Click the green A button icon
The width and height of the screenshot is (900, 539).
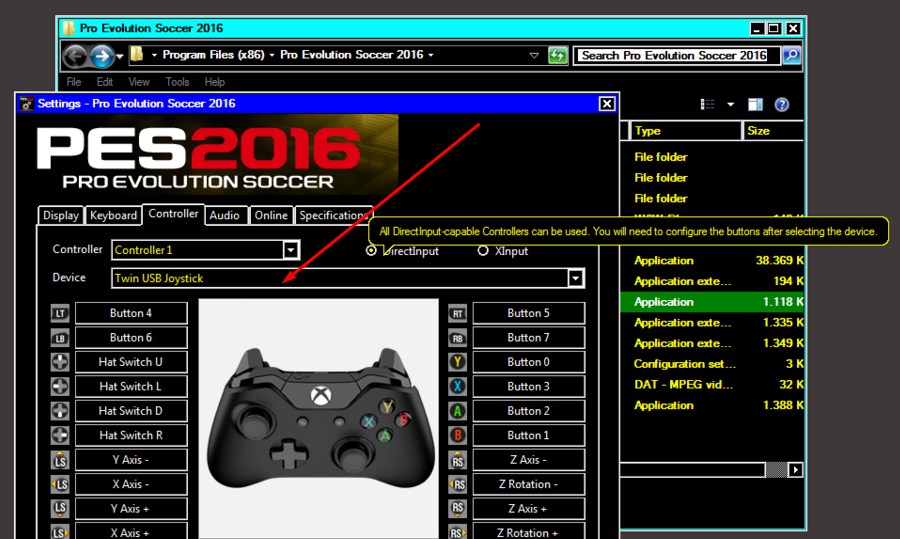pos(457,411)
